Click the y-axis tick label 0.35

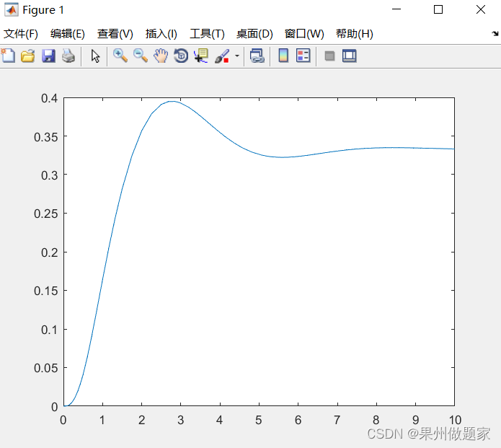point(46,137)
